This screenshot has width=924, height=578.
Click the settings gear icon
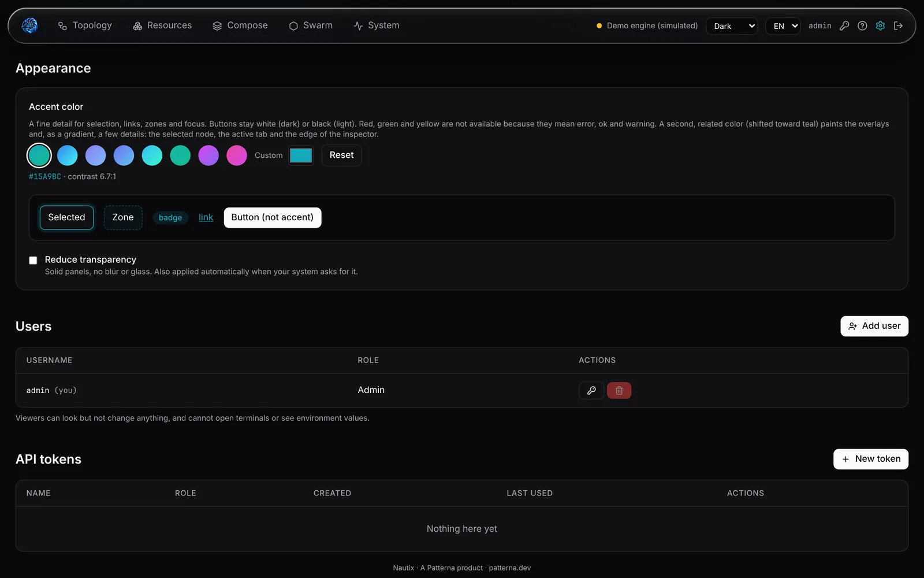[880, 25]
